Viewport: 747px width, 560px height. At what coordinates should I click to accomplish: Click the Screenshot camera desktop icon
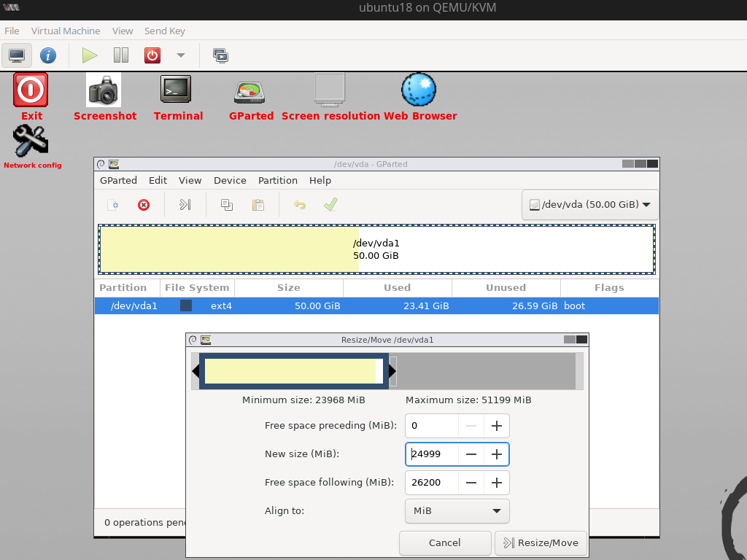click(x=104, y=90)
